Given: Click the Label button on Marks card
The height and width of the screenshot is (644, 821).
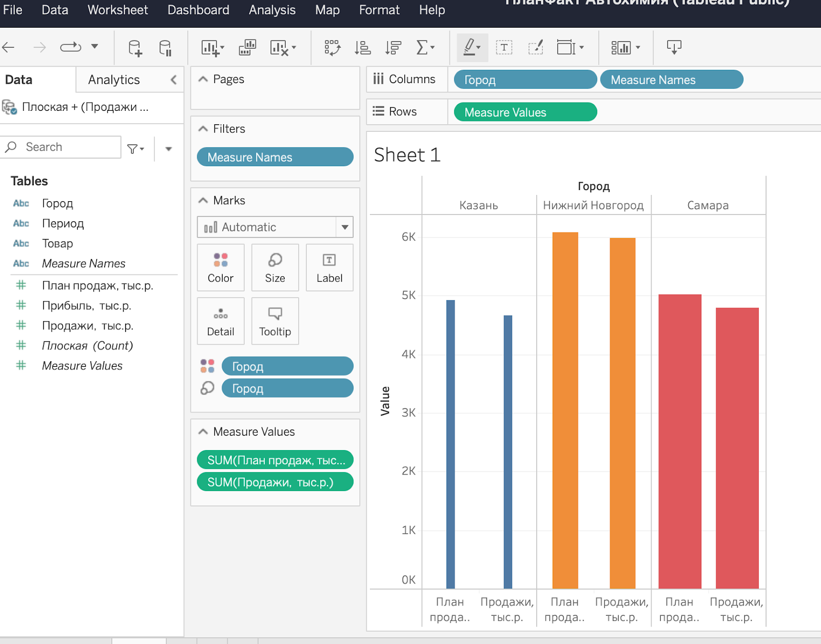Looking at the screenshot, I should [329, 268].
